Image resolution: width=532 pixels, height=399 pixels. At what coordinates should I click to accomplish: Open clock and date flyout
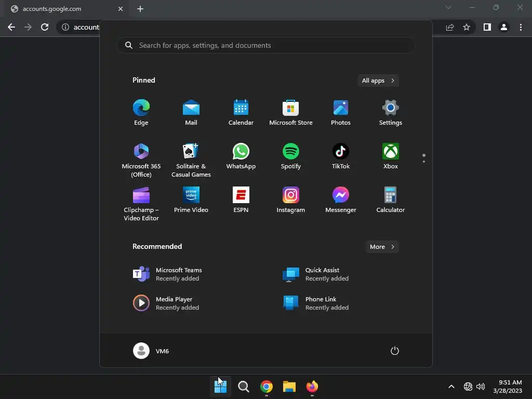(508, 387)
